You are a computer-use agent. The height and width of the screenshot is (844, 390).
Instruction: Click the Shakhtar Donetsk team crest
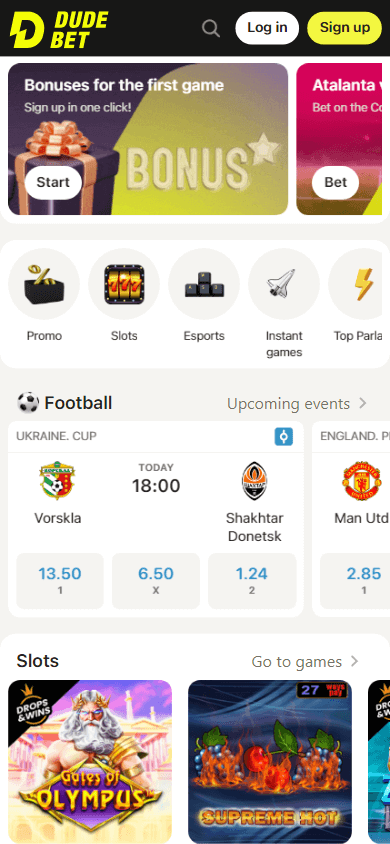(254, 480)
